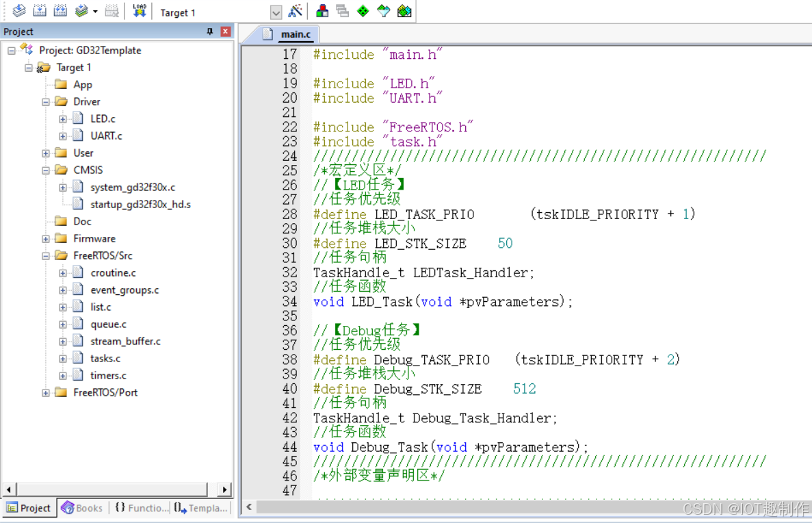
Task: Select the Project bottom tab
Action: pyautogui.click(x=29, y=508)
